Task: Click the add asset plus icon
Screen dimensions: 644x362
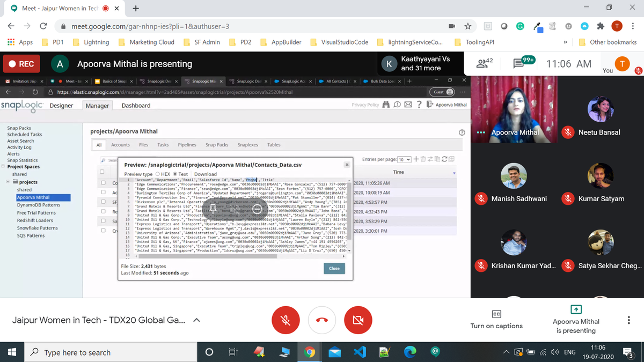Action: [x=416, y=159]
